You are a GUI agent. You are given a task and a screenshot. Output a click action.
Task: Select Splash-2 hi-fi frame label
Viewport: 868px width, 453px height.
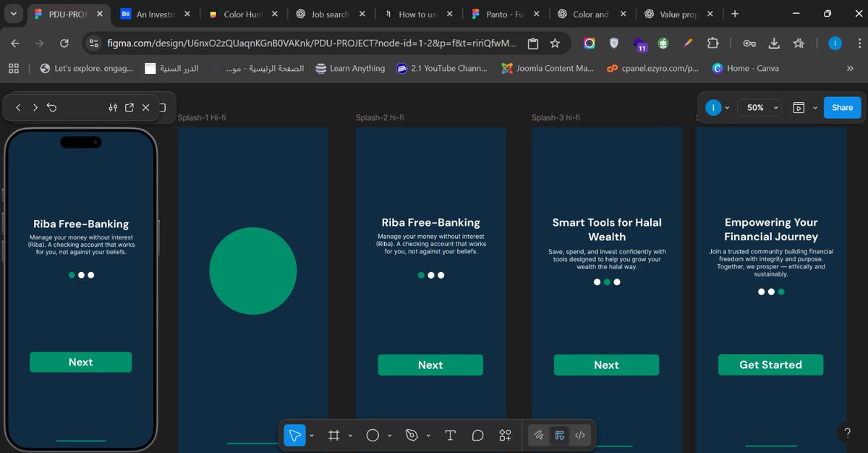(x=380, y=118)
